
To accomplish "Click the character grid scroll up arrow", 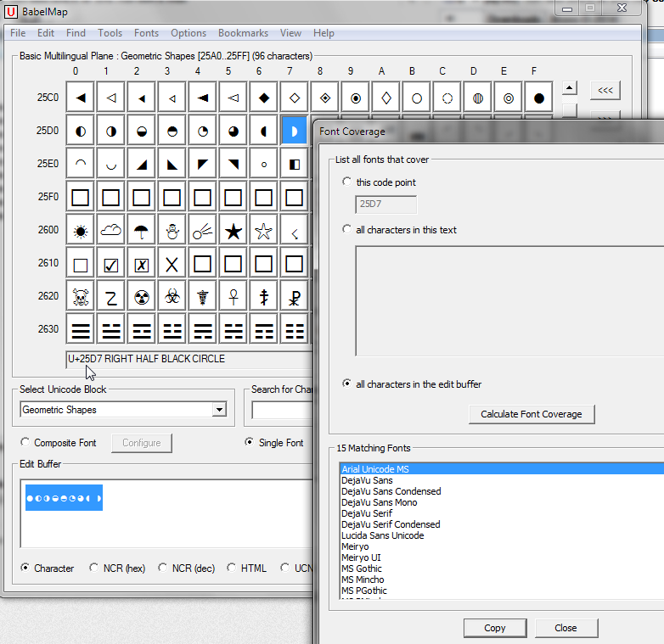I will pos(570,88).
